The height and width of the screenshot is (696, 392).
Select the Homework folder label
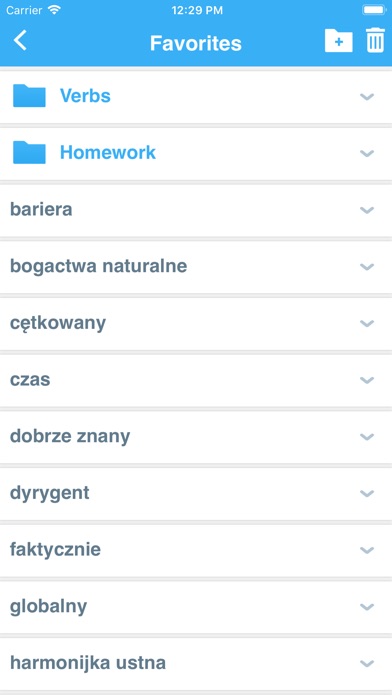108,152
